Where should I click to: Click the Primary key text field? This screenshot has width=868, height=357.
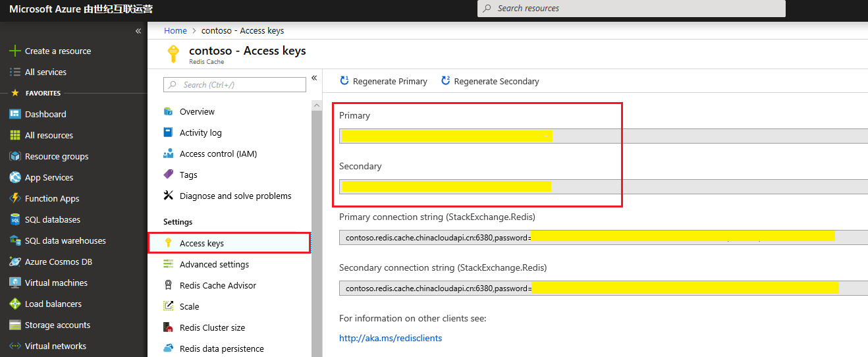(603, 136)
